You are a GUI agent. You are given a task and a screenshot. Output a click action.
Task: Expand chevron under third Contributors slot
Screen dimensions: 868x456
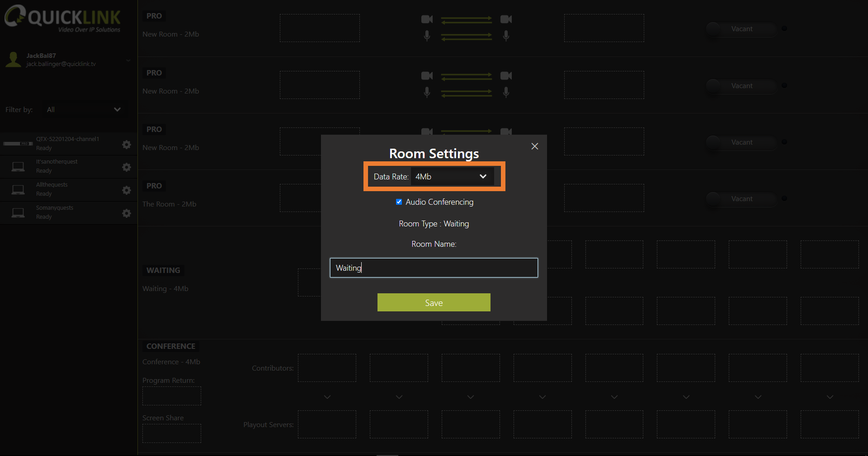pos(471,397)
